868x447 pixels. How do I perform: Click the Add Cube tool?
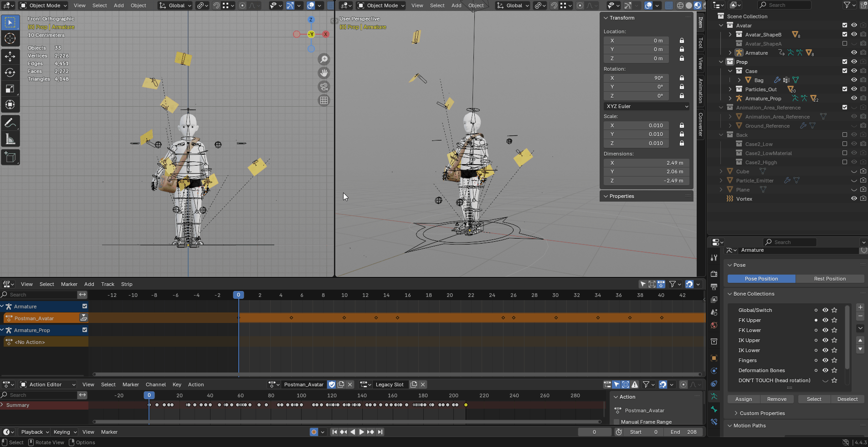tap(10, 158)
